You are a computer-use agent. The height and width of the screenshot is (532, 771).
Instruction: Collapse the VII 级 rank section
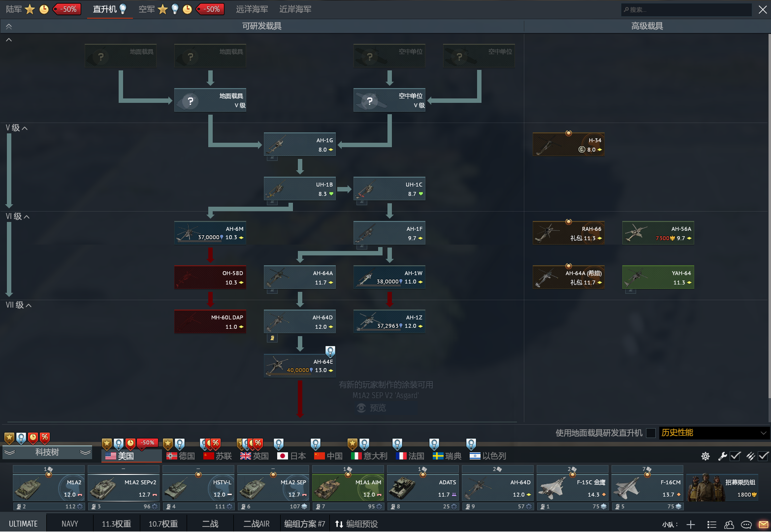19,305
